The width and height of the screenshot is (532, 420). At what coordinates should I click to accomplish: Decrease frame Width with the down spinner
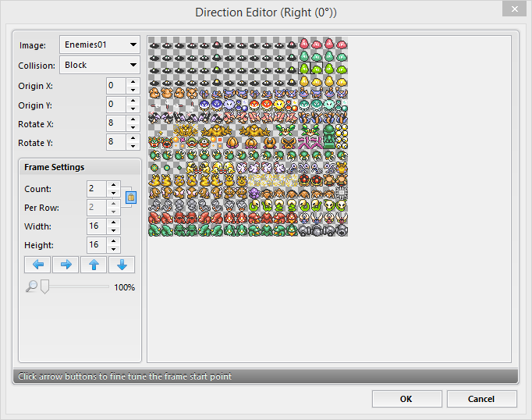point(114,230)
